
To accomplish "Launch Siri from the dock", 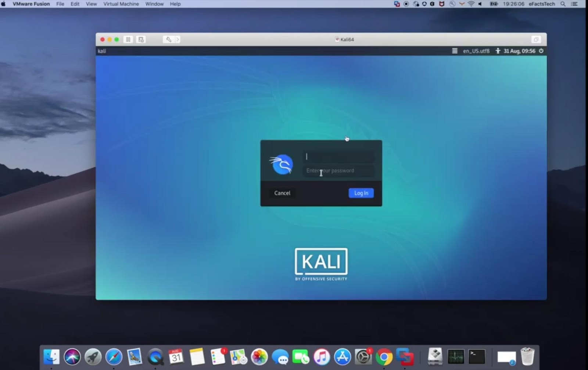I will tap(72, 357).
